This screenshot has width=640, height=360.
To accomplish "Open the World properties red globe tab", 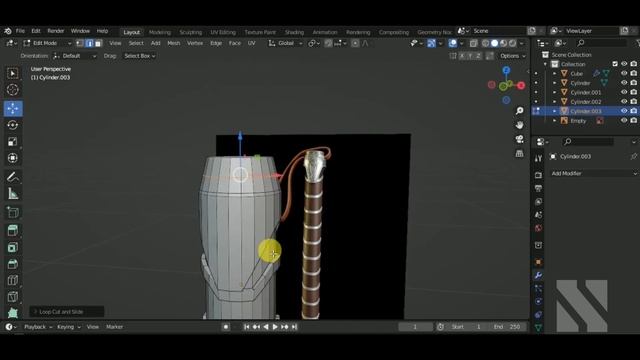I will [x=538, y=228].
